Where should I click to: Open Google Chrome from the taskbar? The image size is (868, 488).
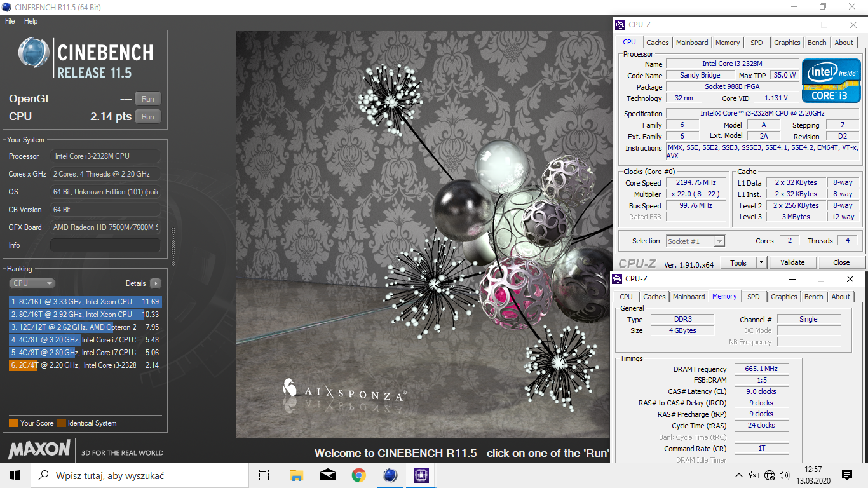(x=358, y=475)
